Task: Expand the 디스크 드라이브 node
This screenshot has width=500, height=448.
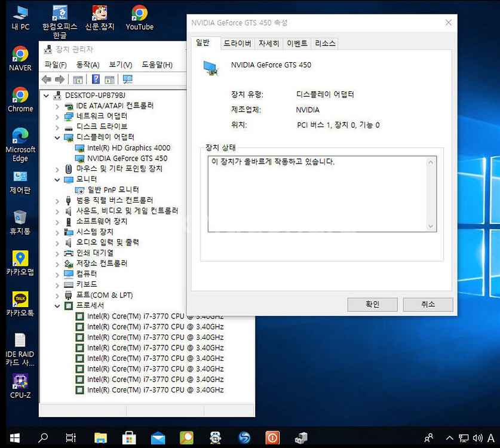Action: click(57, 127)
